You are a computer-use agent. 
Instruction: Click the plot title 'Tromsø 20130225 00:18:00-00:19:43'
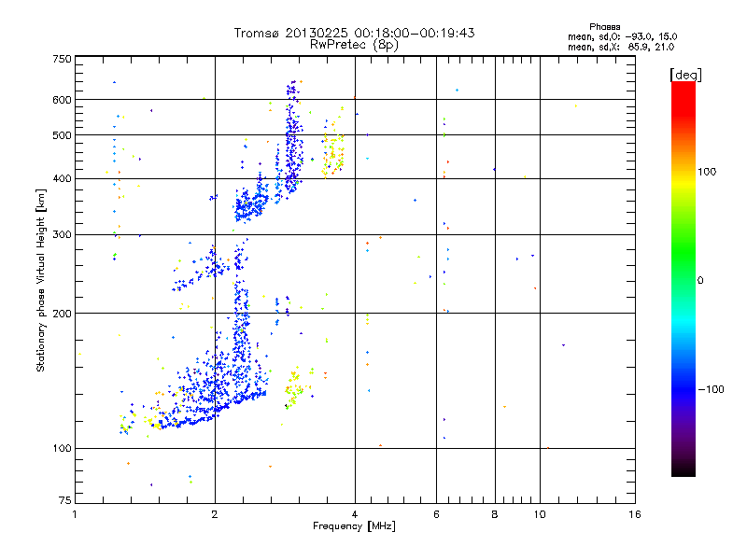click(x=354, y=33)
